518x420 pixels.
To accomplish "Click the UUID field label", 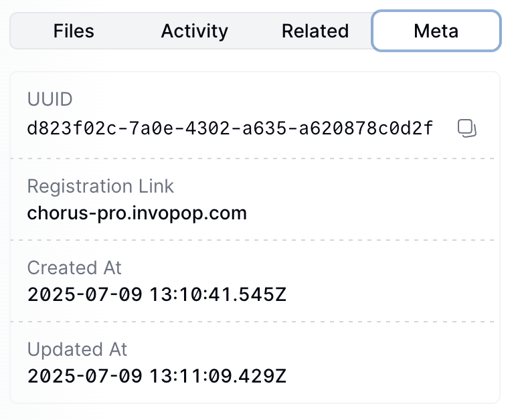I will pos(50,99).
